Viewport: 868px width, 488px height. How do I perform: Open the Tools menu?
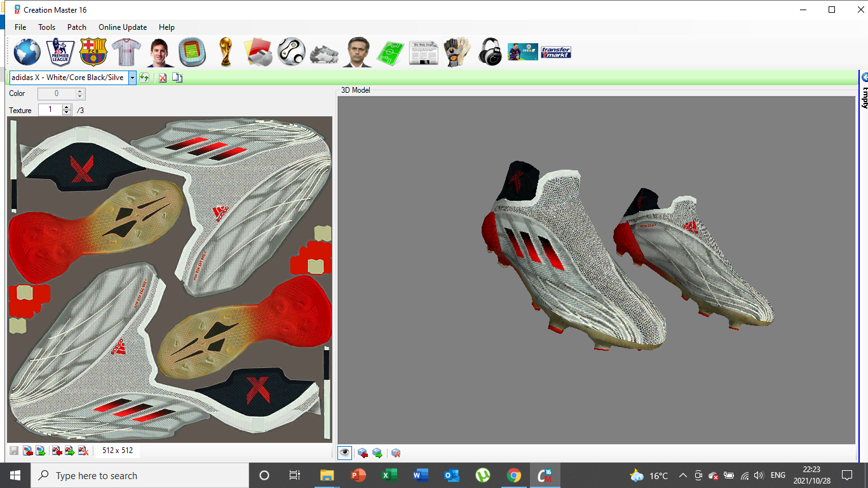click(x=46, y=27)
